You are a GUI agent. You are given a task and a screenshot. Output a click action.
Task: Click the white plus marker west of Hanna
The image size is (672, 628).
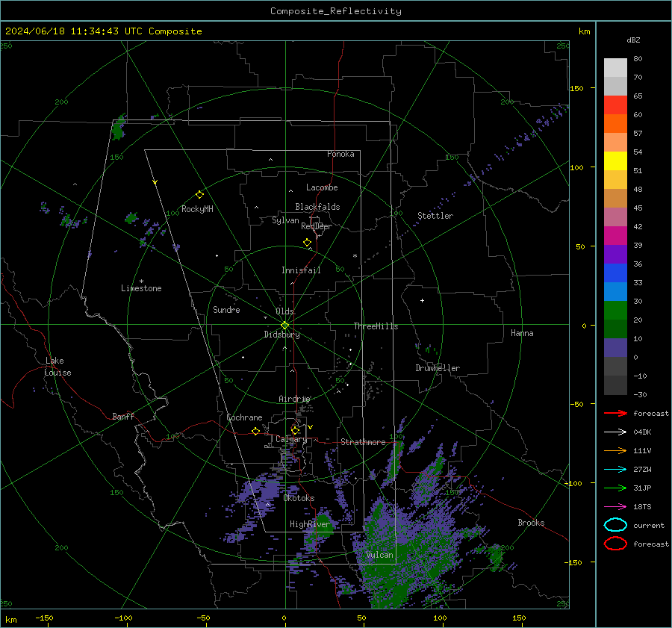point(422,300)
